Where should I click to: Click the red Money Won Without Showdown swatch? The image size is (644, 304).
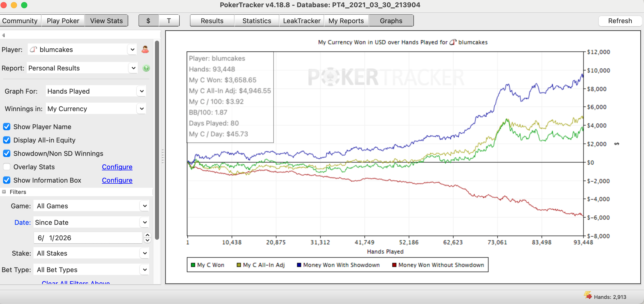pyautogui.click(x=394, y=265)
